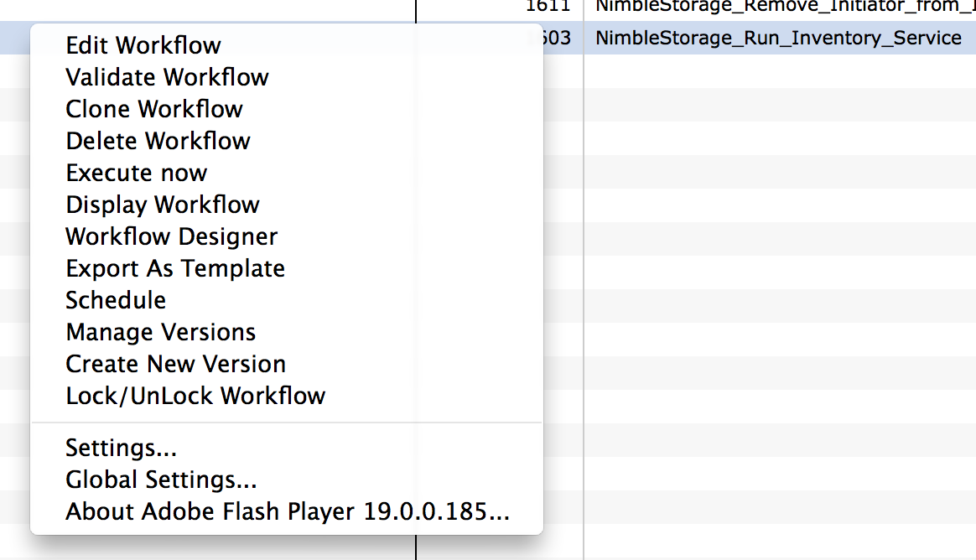Screen dimensions: 976x560
Task: Open Flash Settings... menu item
Action: 121,448
